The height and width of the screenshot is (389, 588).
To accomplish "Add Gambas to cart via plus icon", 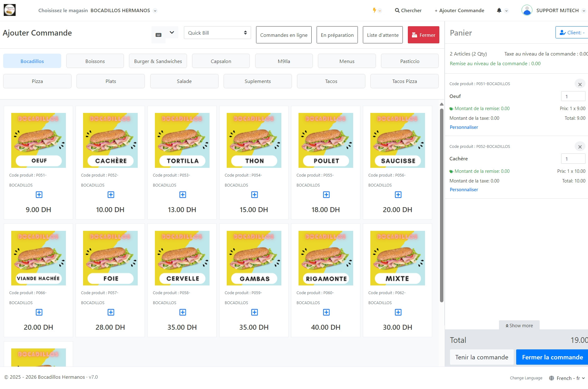I will 254,312.
